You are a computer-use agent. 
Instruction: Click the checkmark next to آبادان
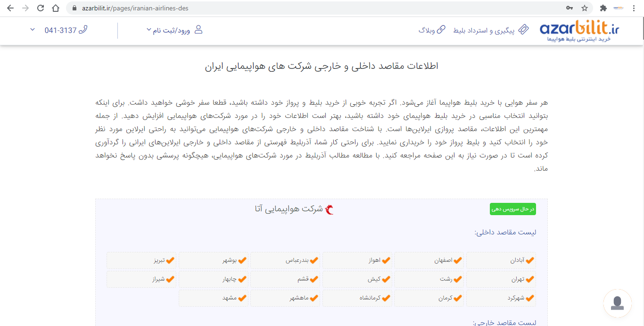(x=530, y=260)
